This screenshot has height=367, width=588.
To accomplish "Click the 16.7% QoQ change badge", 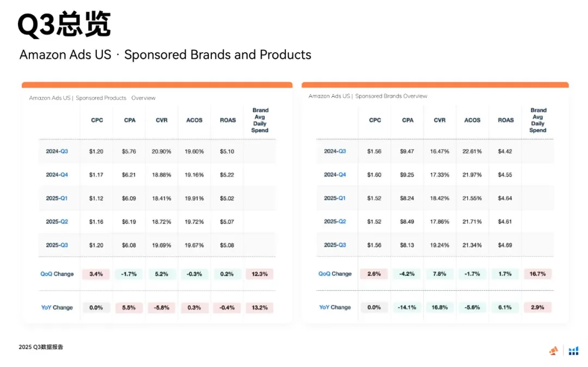I will tap(537, 274).
